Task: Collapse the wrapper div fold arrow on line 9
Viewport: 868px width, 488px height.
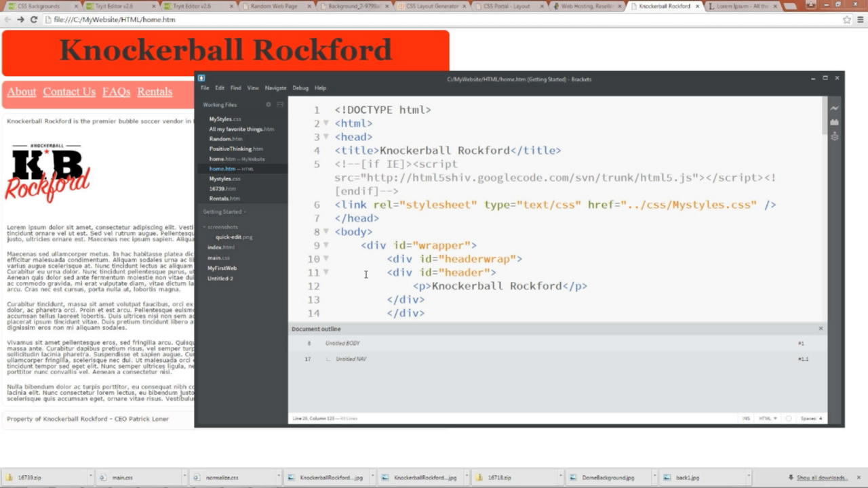Action: click(325, 245)
